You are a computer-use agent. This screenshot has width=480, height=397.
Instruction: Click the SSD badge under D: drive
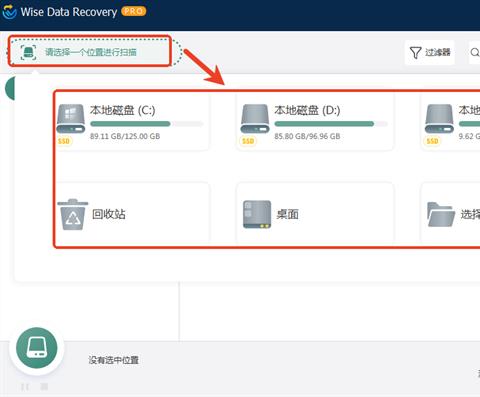pyautogui.click(x=248, y=141)
